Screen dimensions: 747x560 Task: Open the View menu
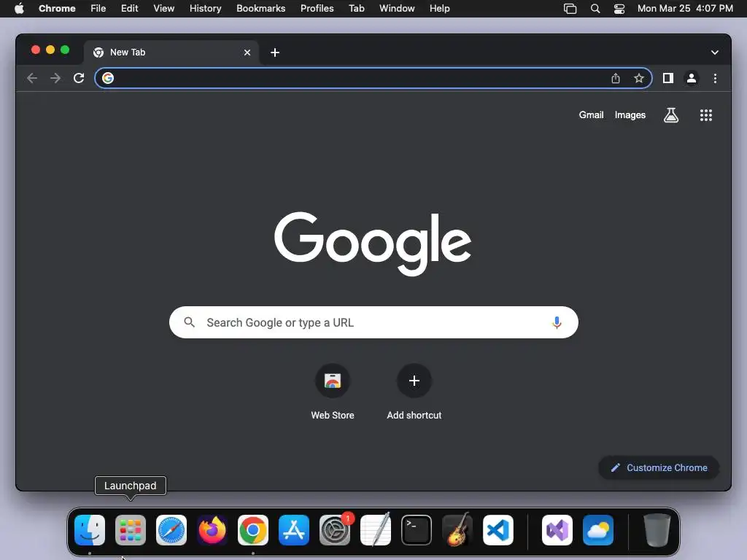[x=164, y=9]
